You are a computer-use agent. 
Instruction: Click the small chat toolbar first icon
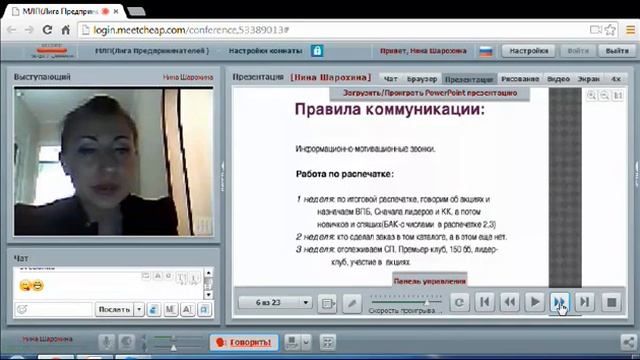tap(146, 276)
